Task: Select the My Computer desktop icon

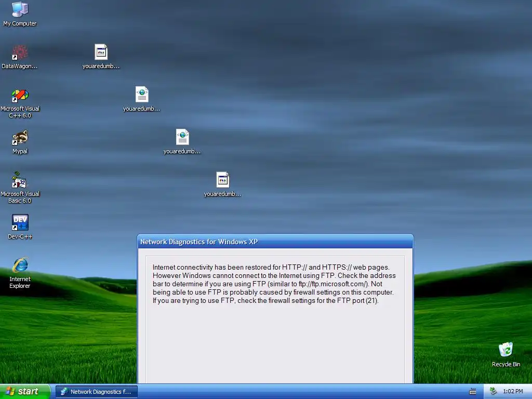Action: click(x=20, y=14)
